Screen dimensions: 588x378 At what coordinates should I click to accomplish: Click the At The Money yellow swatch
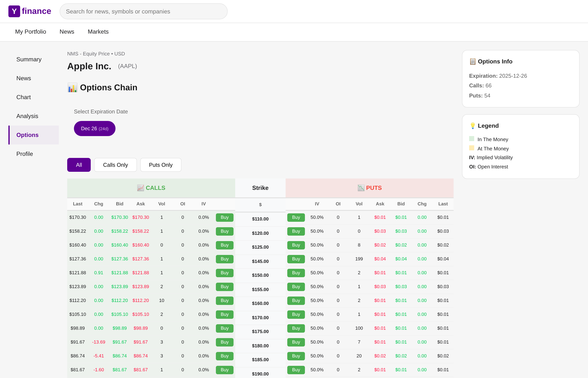(472, 148)
